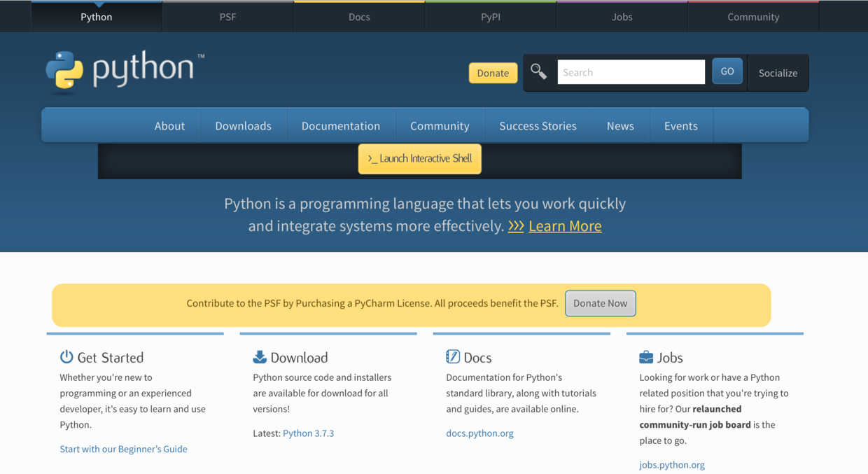Follow the Learn More link
This screenshot has width=868, height=474.
tap(565, 225)
